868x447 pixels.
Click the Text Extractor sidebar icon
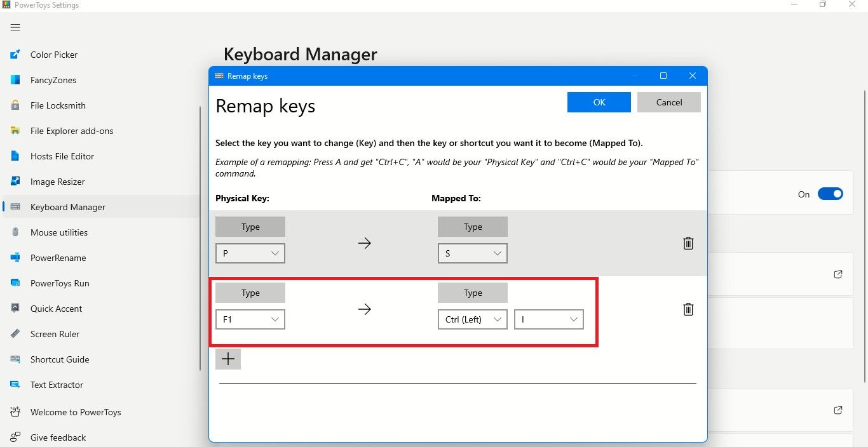(16, 385)
